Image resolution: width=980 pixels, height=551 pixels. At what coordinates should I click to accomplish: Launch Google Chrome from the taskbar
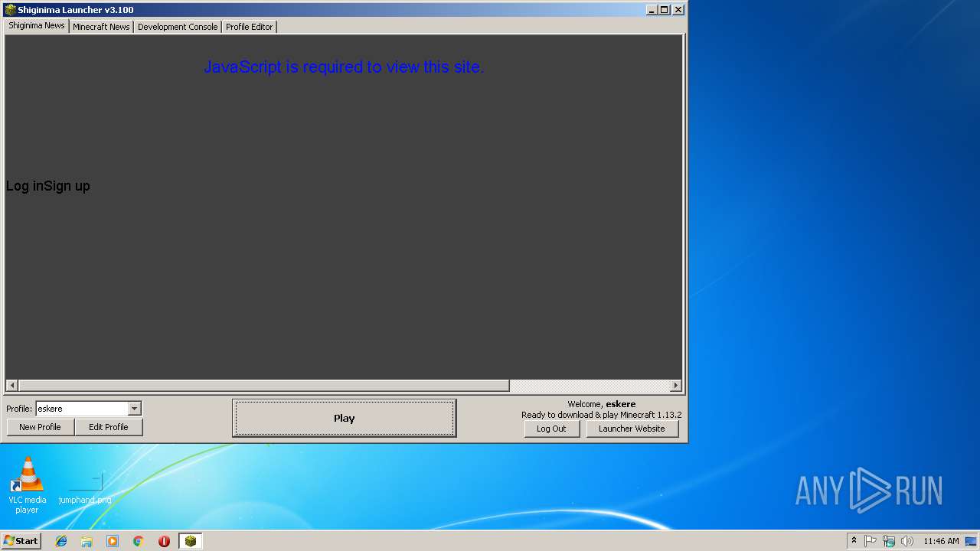(x=139, y=541)
